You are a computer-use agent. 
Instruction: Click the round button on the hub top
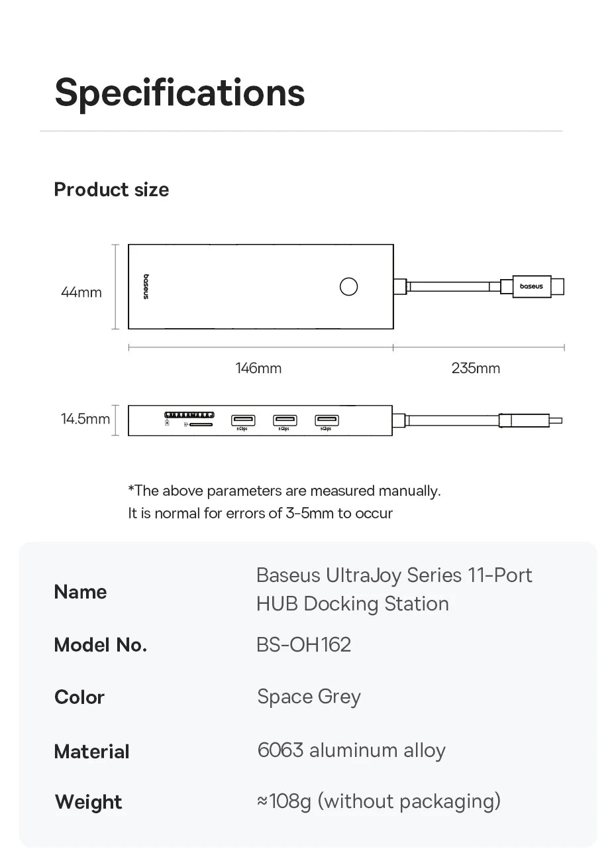[348, 286]
